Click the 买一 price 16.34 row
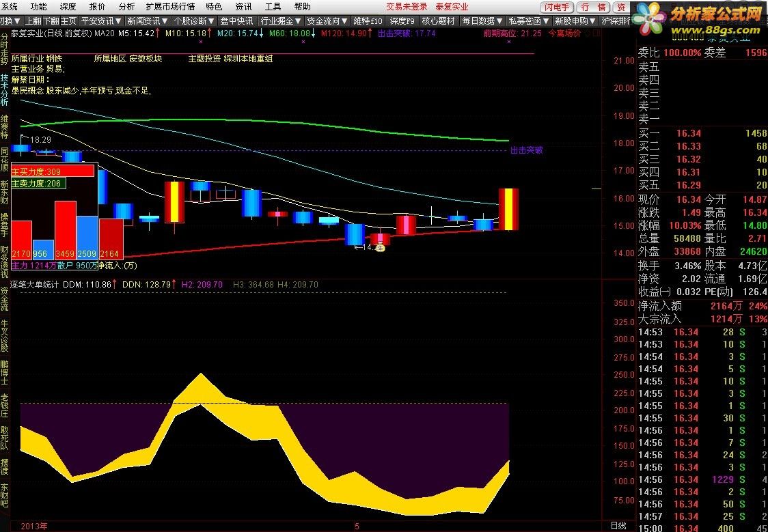The height and width of the screenshot is (532, 768). pos(702,133)
